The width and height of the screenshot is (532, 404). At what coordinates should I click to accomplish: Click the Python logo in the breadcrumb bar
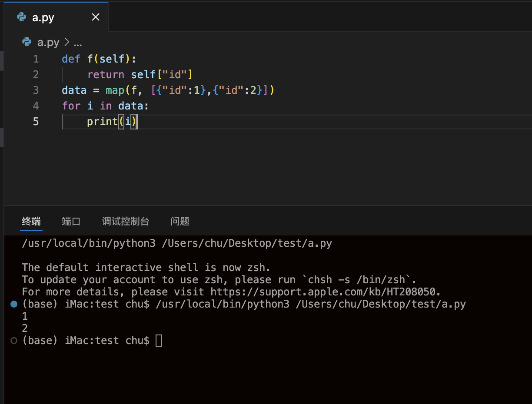[x=27, y=42]
